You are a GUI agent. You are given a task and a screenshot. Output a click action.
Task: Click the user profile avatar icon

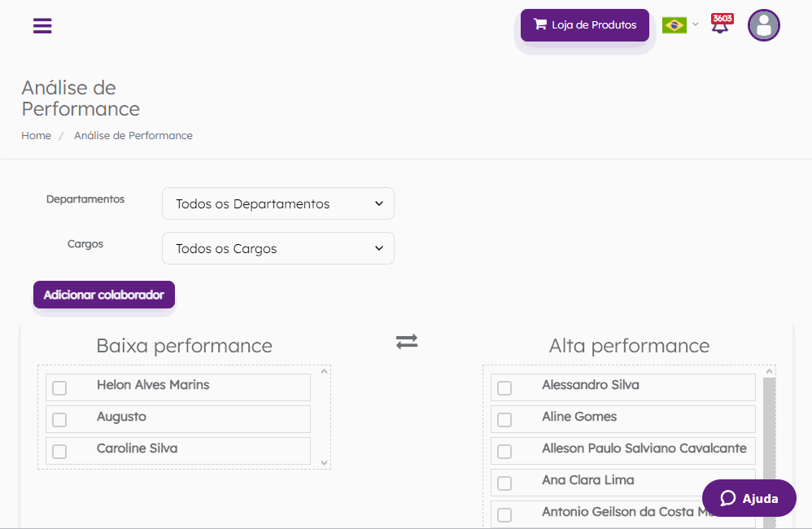click(763, 25)
